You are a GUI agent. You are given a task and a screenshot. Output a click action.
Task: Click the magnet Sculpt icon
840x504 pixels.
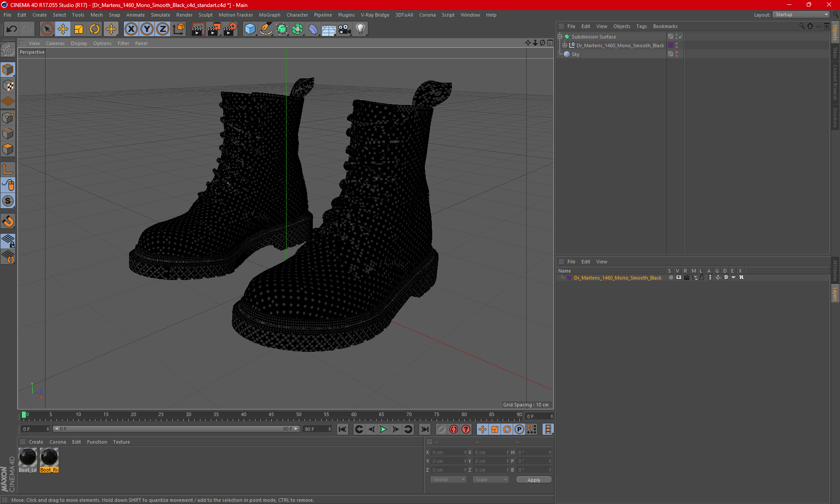8,221
